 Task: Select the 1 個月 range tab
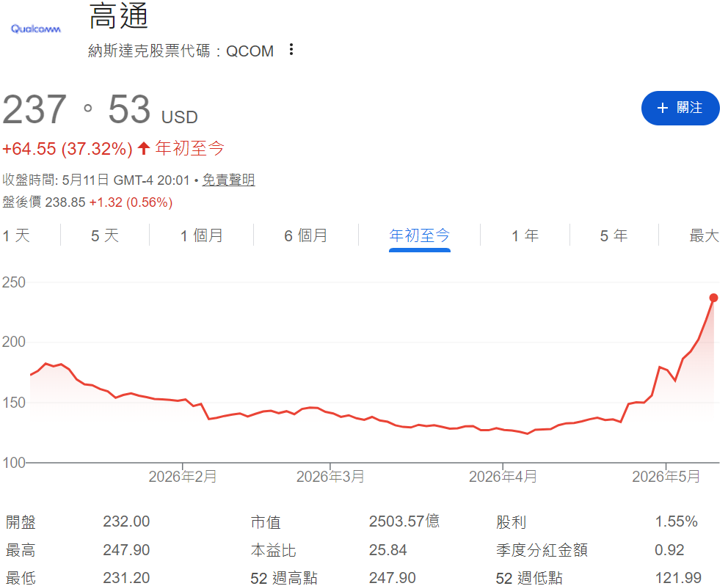[x=202, y=235]
